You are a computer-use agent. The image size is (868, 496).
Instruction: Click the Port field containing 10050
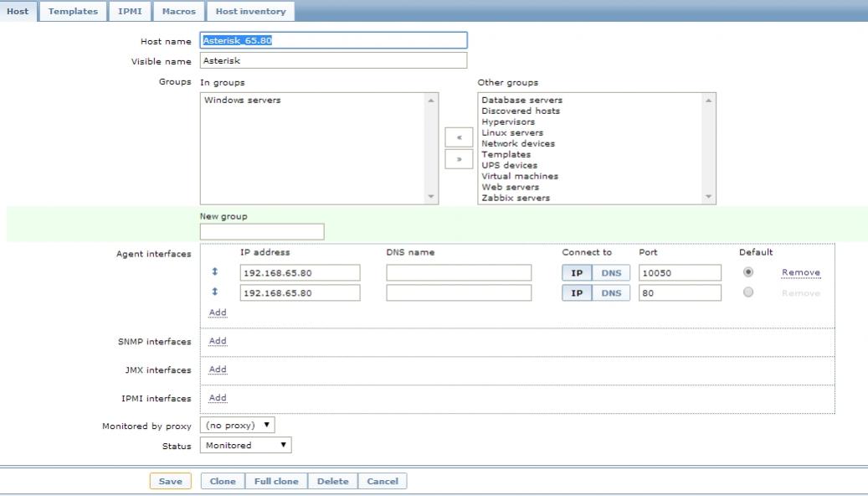tap(680, 272)
